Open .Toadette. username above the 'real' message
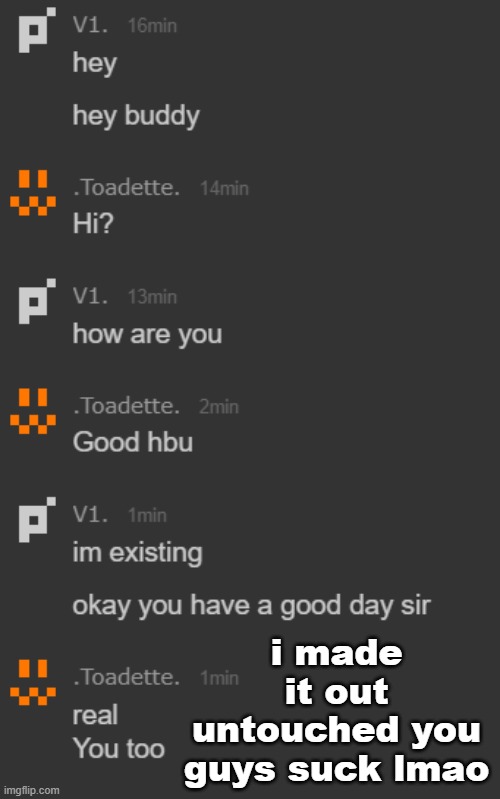 pos(126,677)
